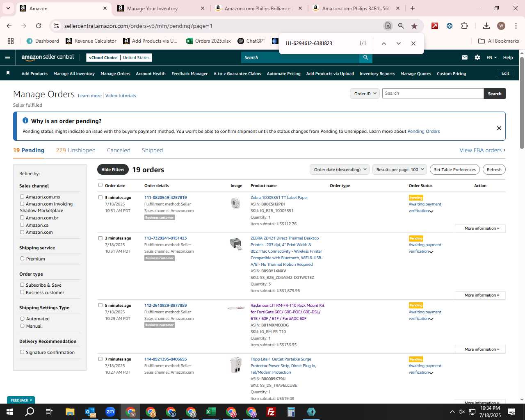Go back using the browser back arrow
Viewport: 525px width, 420px height.
(9, 26)
